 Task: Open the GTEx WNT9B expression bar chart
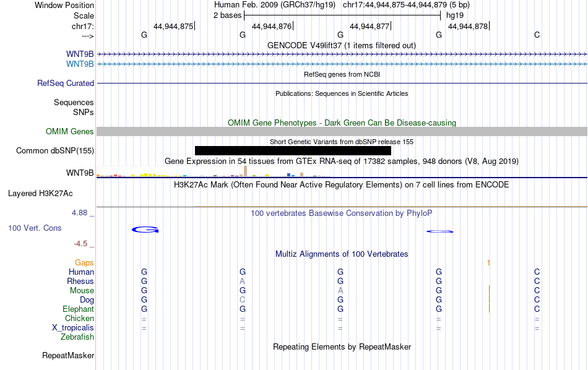214,171
